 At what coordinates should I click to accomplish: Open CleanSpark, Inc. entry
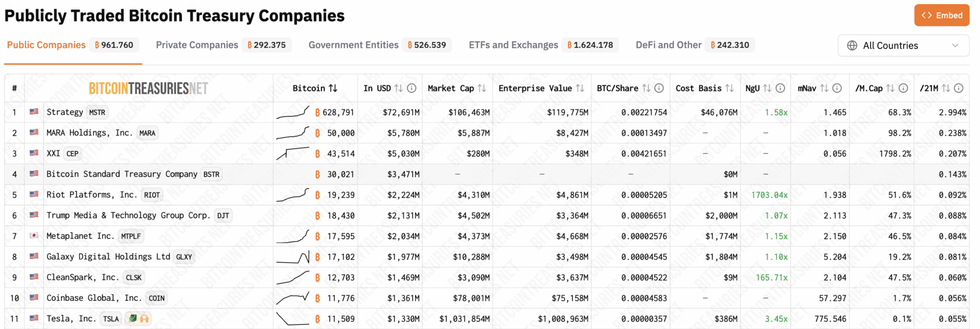pyautogui.click(x=83, y=277)
